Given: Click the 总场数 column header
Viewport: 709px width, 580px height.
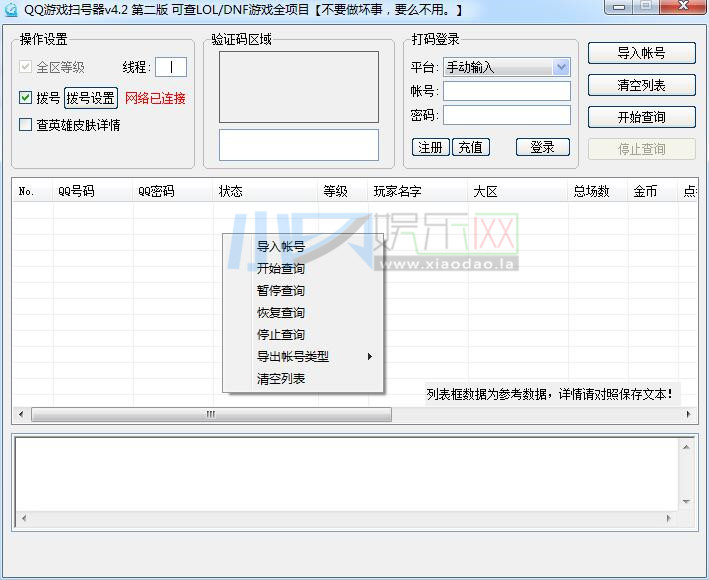Looking at the screenshot, I should point(598,191).
